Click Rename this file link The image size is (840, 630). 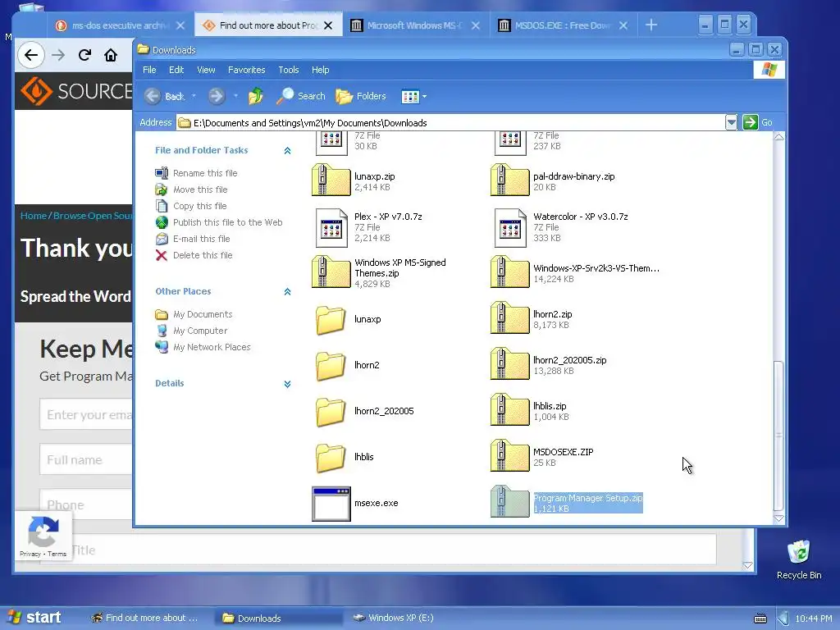click(204, 173)
